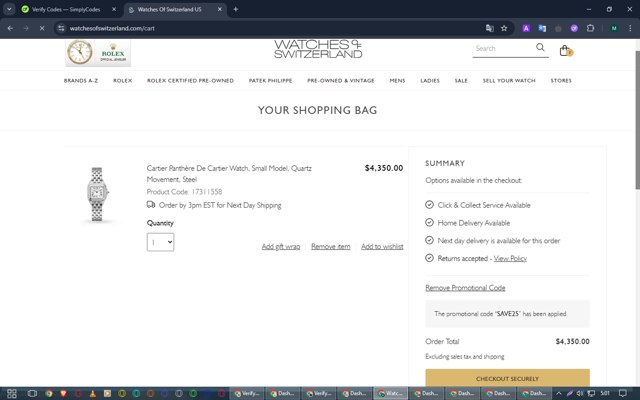Switch to Verify Codes — SimplyCodes tab

[65, 9]
